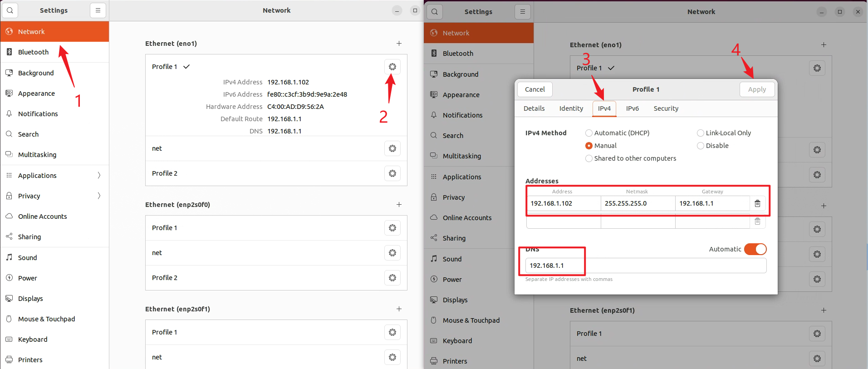The image size is (868, 369).
Task: Open search in right Settings window
Action: pyautogui.click(x=435, y=11)
